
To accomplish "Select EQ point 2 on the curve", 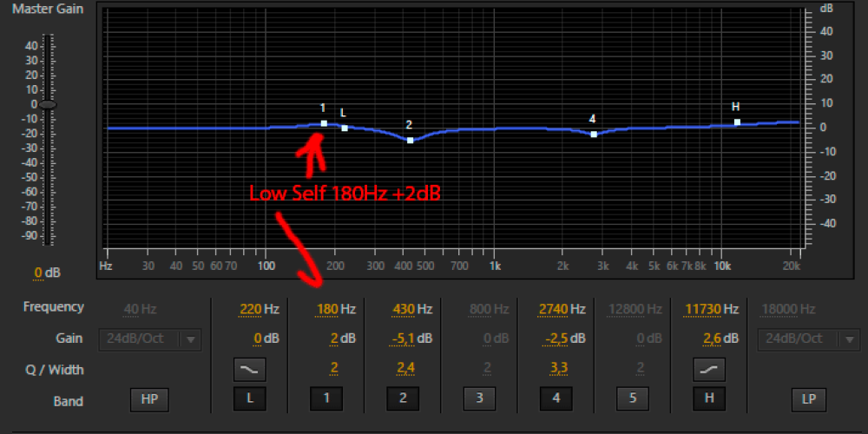I will coord(410,140).
